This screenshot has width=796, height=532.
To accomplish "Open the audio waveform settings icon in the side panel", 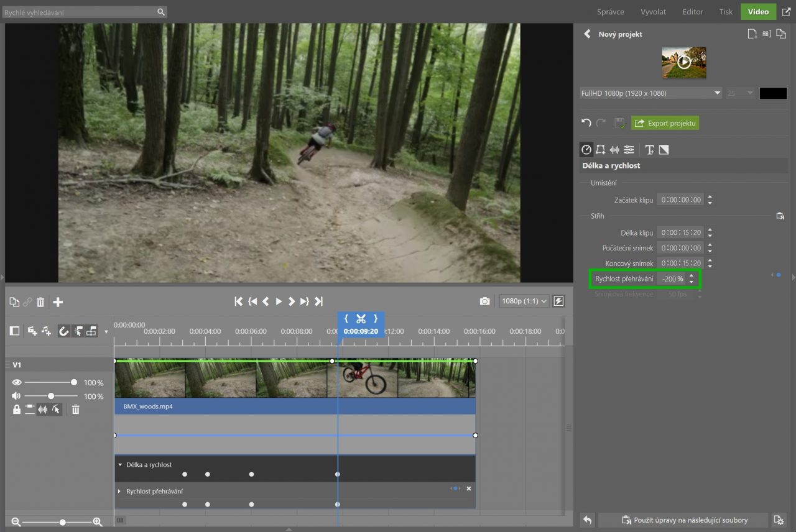I will click(x=614, y=150).
